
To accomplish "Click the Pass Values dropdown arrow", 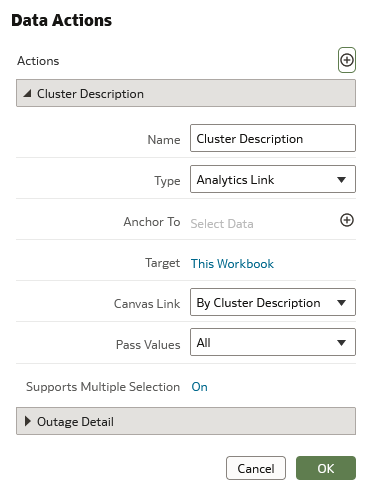I will pos(341,343).
